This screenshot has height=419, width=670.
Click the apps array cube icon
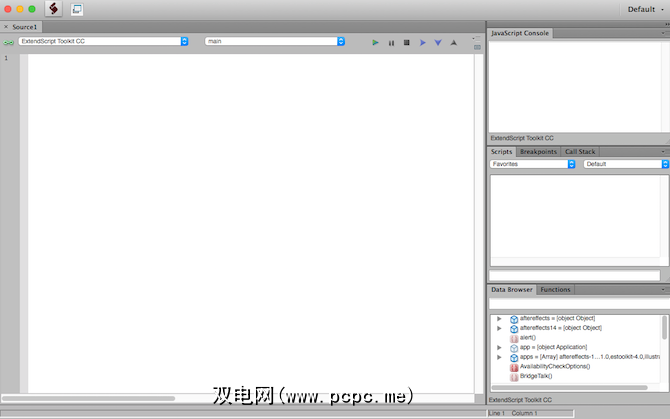514,357
